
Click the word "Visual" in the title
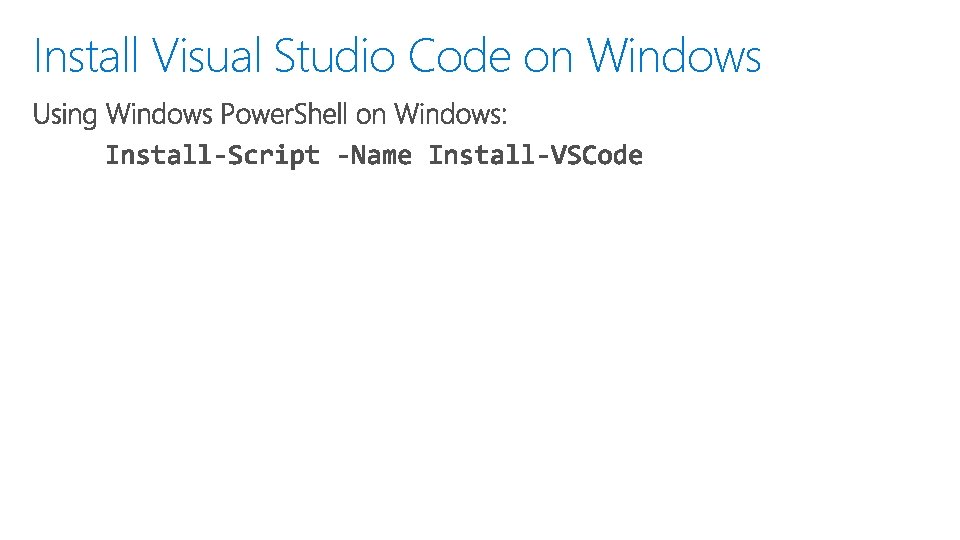click(x=206, y=56)
